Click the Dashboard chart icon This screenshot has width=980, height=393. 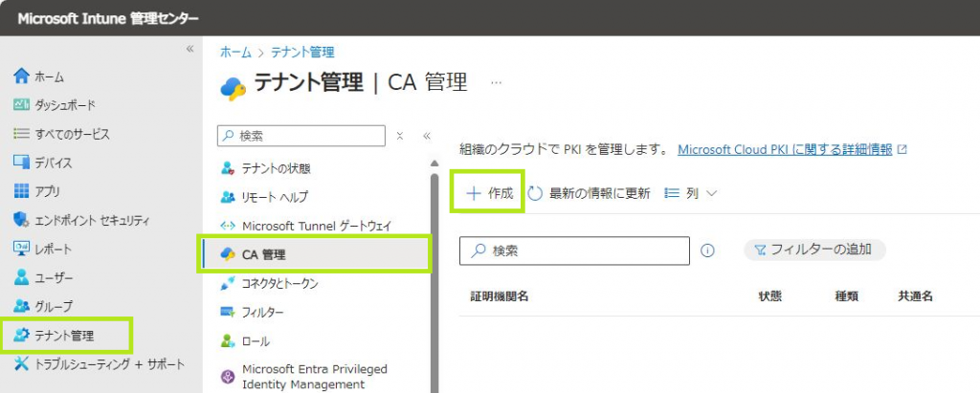pos(21,105)
